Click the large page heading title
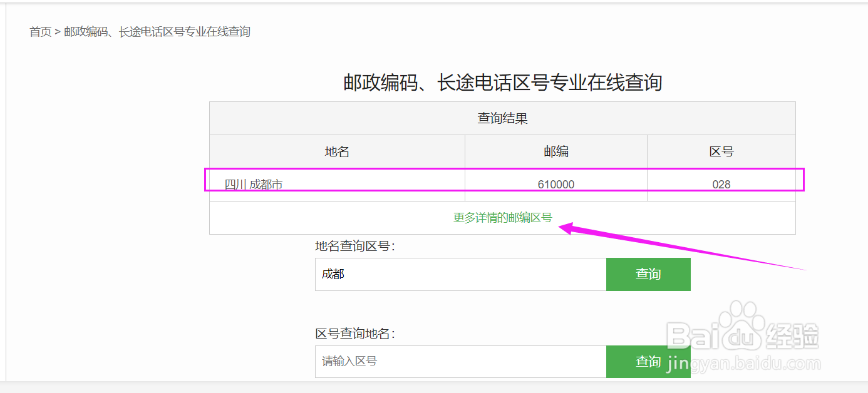This screenshot has width=868, height=393. 502,83
